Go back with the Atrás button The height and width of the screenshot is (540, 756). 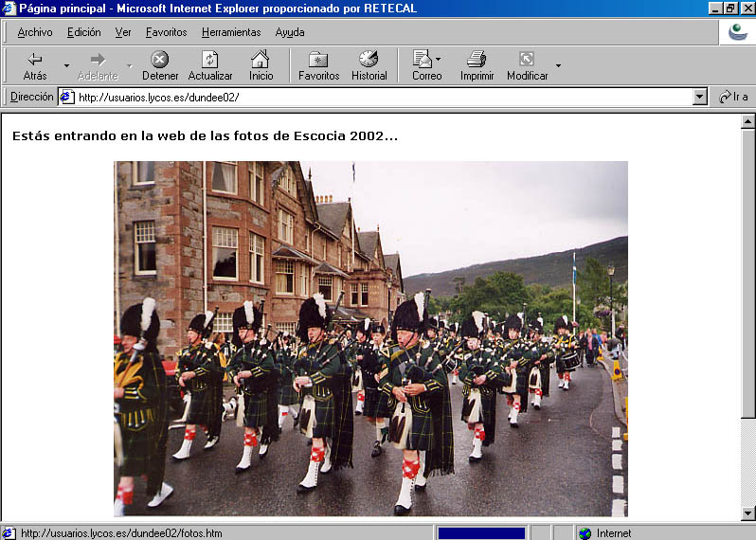tap(35, 65)
